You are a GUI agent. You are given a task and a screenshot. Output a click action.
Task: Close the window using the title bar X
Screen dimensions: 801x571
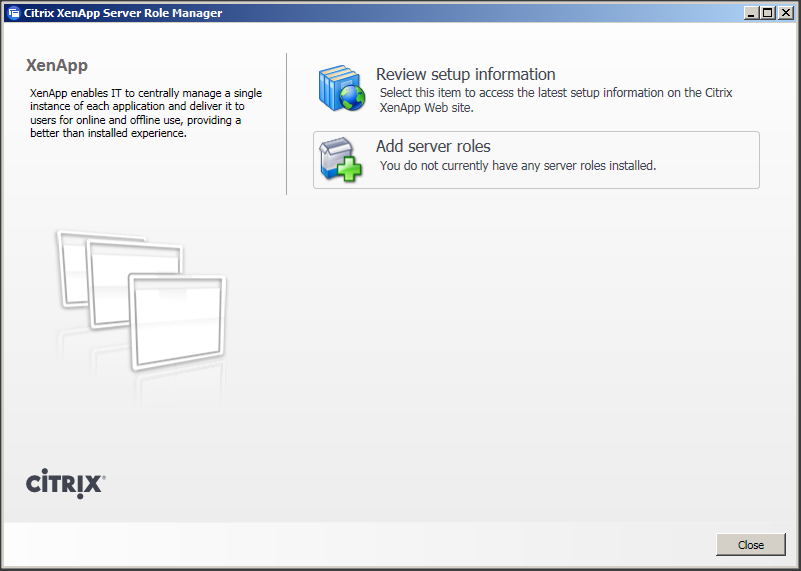785,13
